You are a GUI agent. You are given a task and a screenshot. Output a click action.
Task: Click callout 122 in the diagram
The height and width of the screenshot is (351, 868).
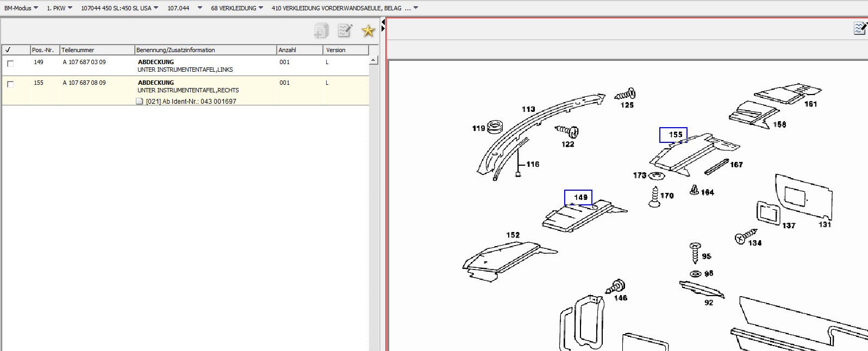click(568, 144)
